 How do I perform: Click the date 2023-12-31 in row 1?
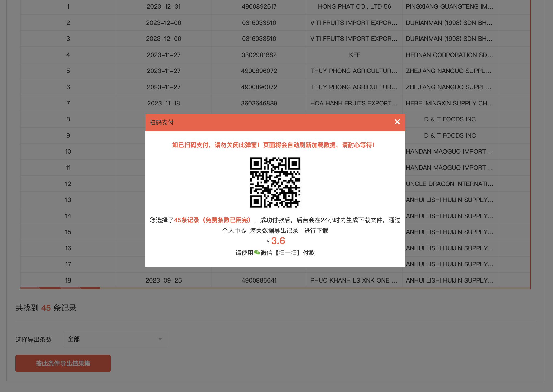[x=164, y=6]
